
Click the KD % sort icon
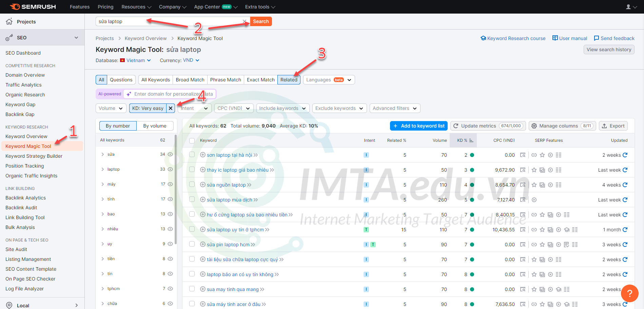471,140
